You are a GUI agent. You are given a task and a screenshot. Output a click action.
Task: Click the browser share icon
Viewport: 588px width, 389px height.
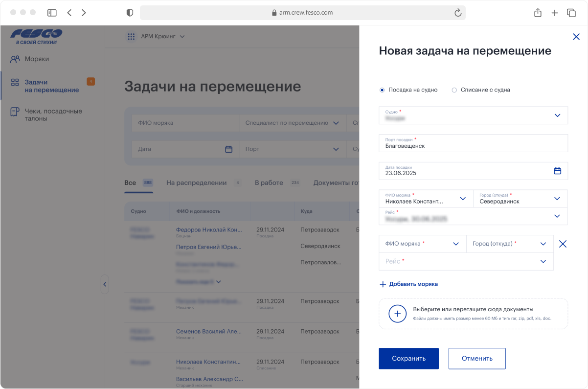(x=538, y=13)
